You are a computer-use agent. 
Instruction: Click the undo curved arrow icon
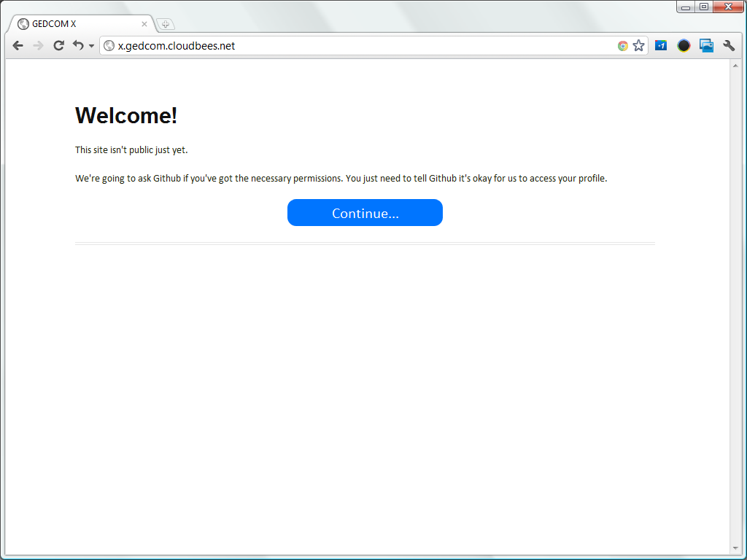[x=78, y=45]
